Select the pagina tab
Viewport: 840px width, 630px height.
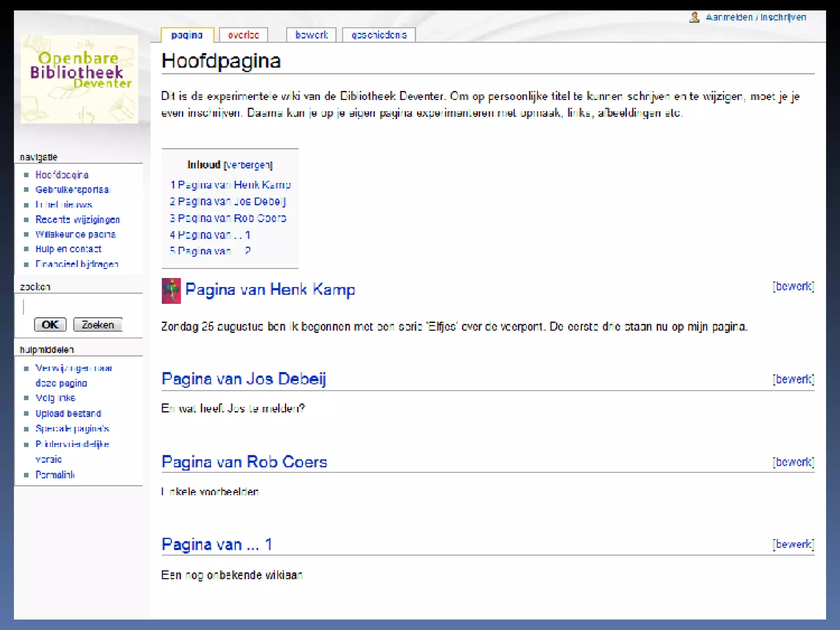pos(187,35)
